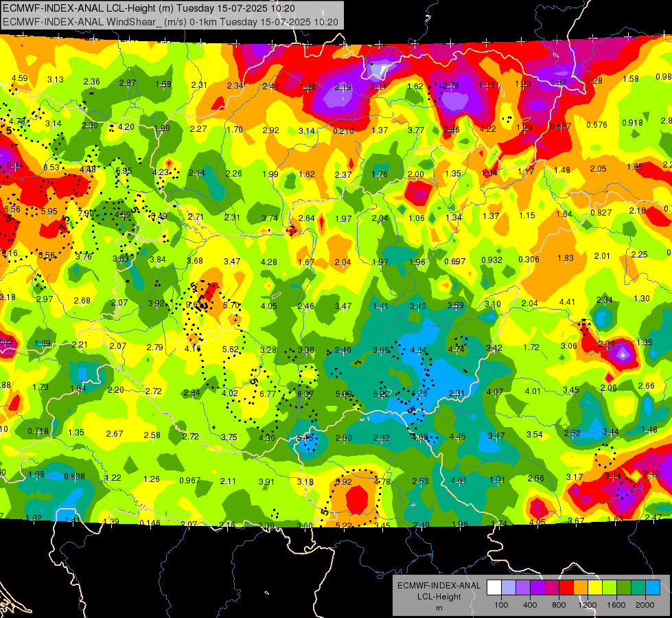Click wind shear value 4.20
The image size is (672, 618).
[x=126, y=127]
